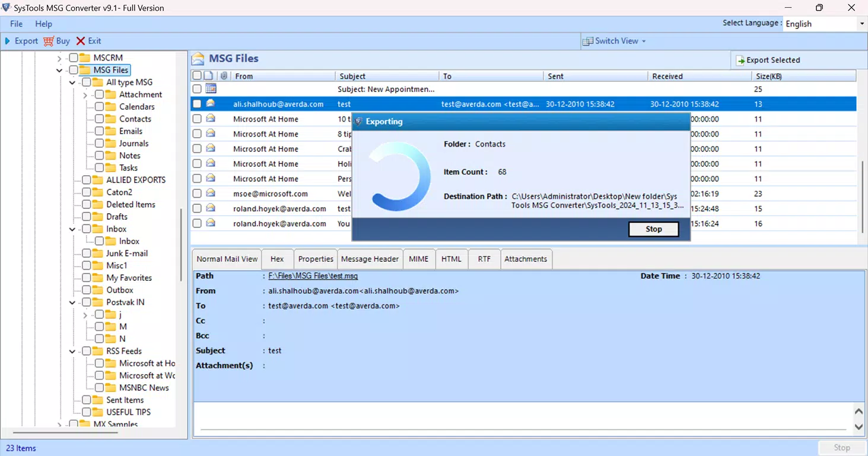Check the box for ali.shalhoub@averda.com email

[x=196, y=104]
